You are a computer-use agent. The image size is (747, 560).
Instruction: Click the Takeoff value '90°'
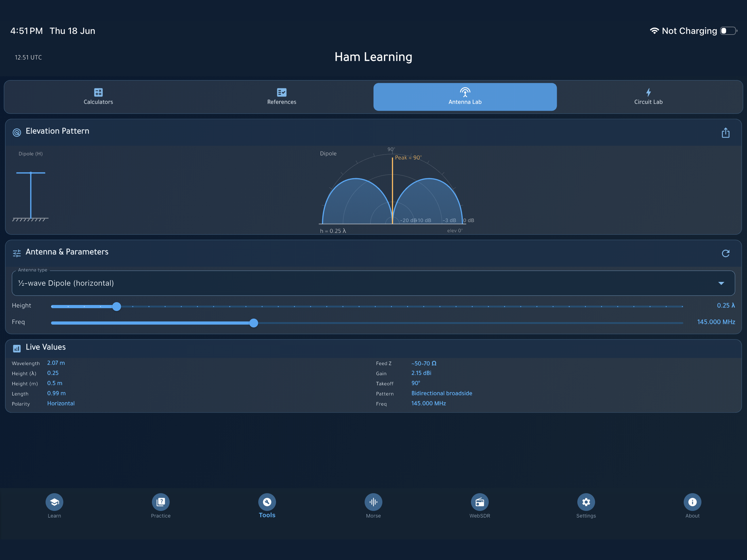[416, 383]
